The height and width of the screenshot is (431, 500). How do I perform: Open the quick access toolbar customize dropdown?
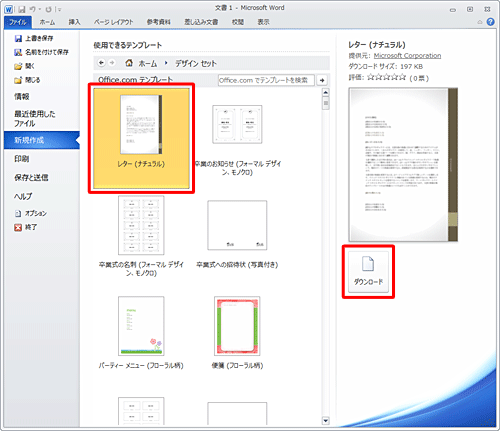pos(60,10)
